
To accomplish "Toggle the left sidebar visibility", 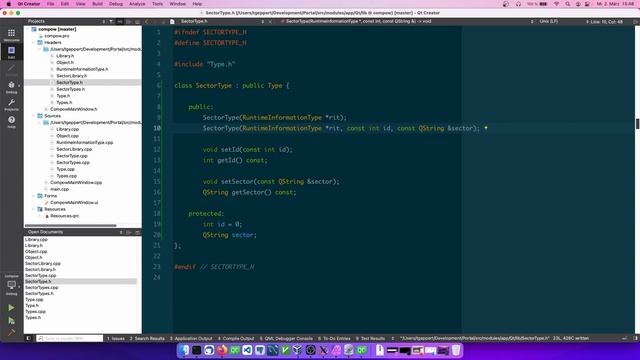I will (x=28, y=338).
